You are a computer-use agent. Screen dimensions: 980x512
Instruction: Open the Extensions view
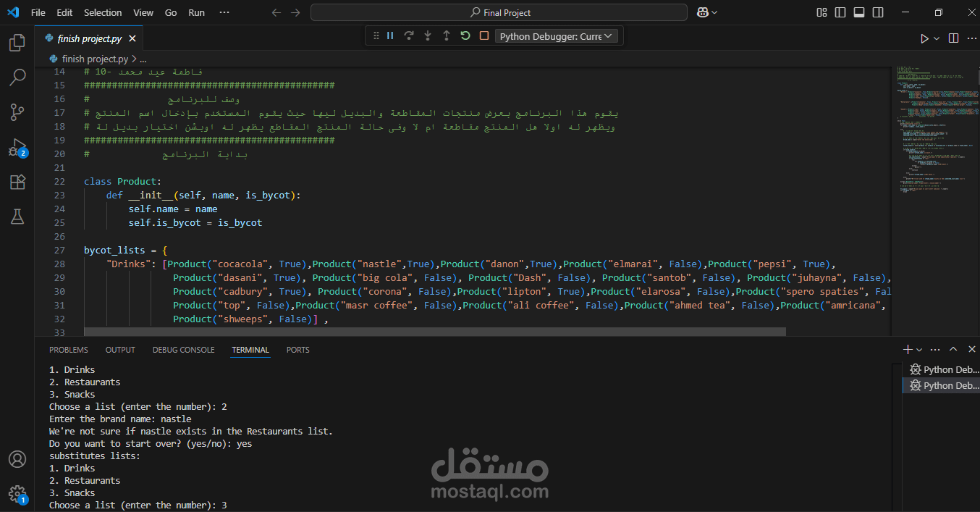[x=17, y=182]
